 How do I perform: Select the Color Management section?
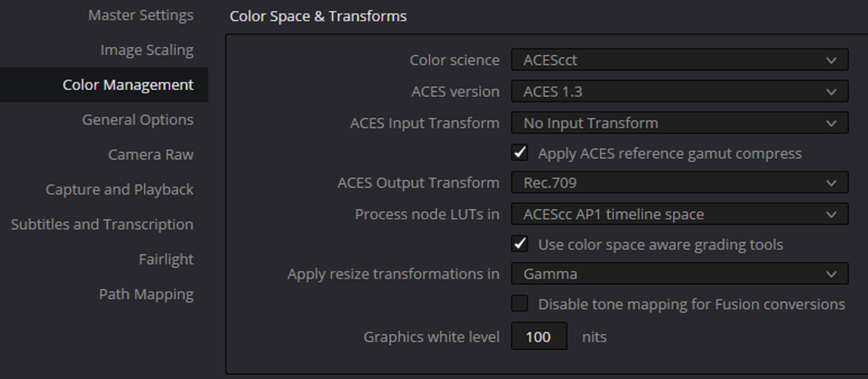[127, 85]
